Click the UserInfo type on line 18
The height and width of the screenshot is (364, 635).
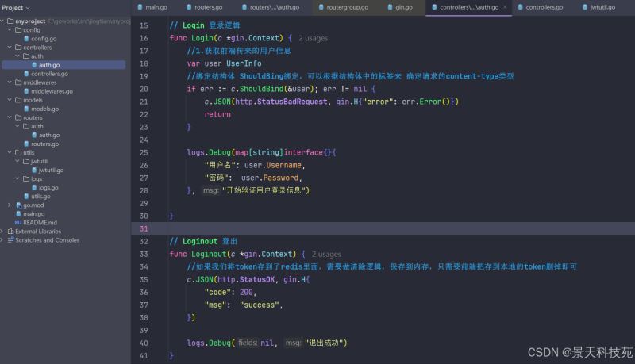click(x=244, y=63)
